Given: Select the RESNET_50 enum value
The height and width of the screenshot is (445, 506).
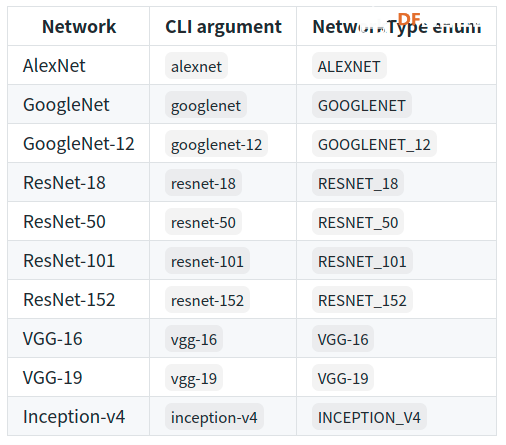Looking at the screenshot, I should click(x=358, y=222).
